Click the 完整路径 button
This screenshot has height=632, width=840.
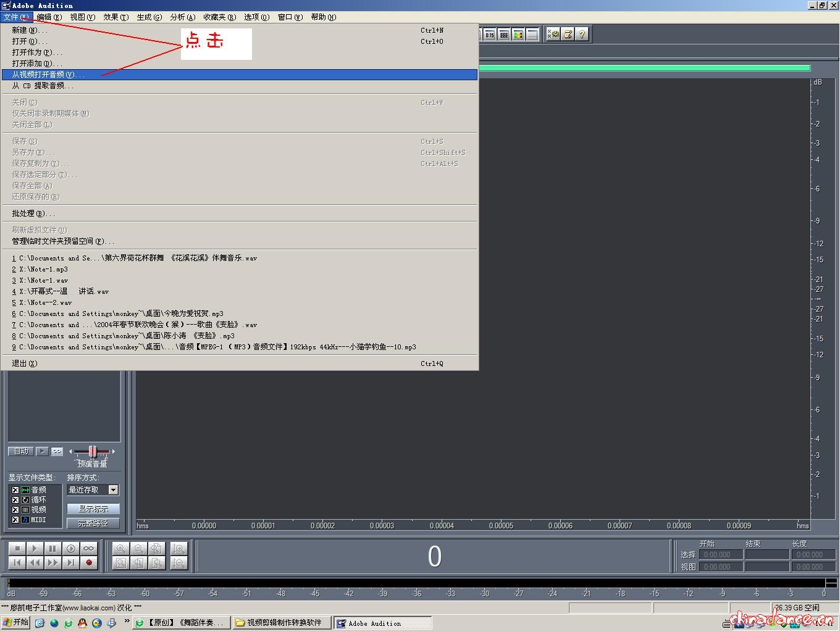point(93,523)
